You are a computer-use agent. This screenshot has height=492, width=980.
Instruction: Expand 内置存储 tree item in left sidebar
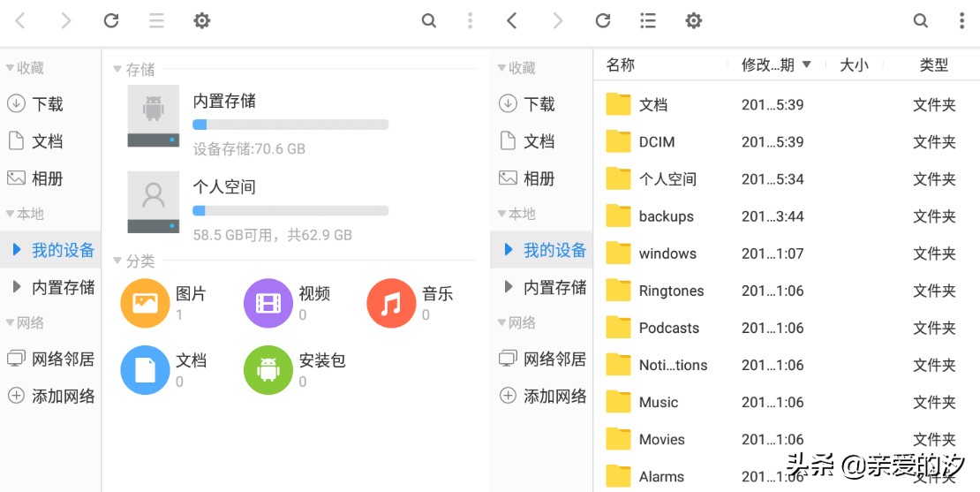(16, 287)
